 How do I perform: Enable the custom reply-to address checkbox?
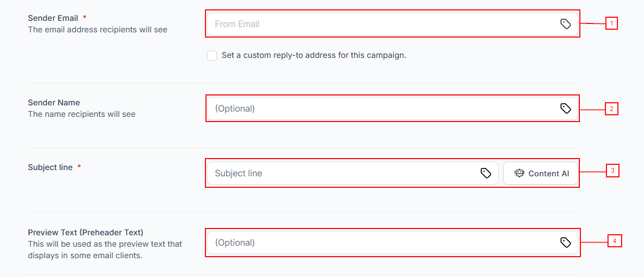212,56
